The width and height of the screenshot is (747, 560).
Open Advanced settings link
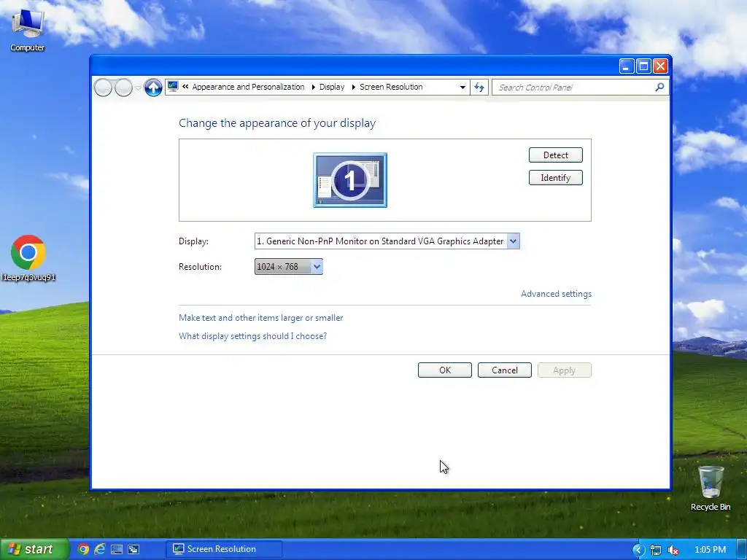(556, 294)
